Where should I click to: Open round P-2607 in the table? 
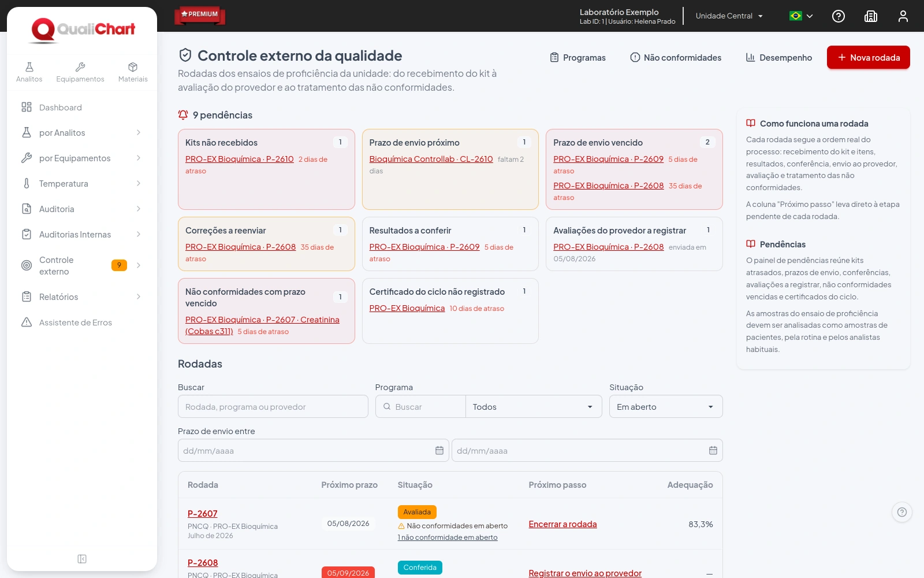click(203, 513)
